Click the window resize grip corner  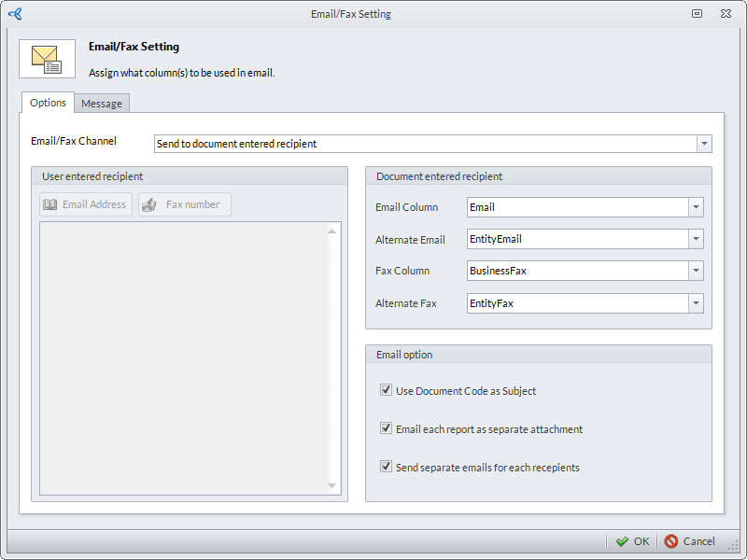point(734,547)
